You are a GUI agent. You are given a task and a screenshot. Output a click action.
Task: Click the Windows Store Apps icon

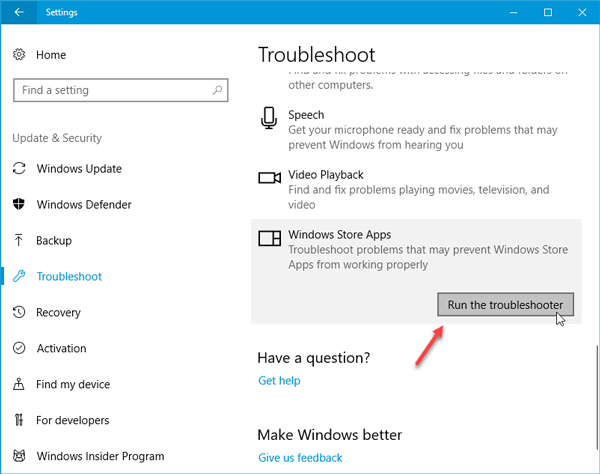[269, 238]
